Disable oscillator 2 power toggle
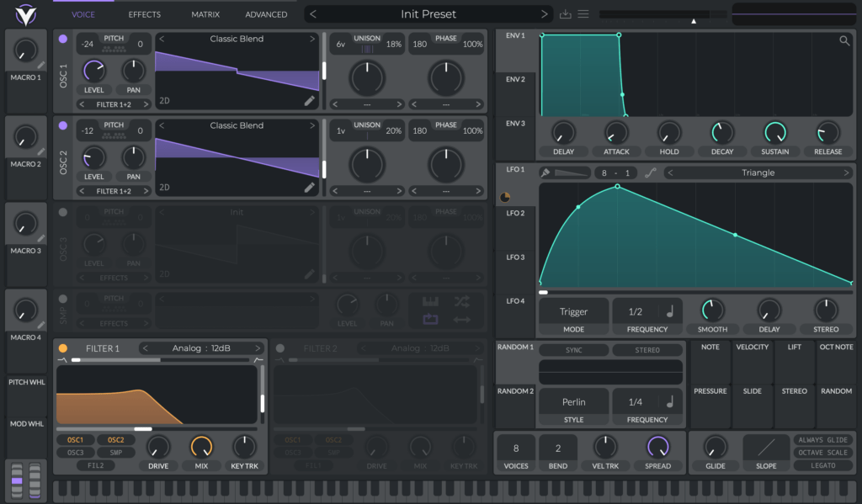 pos(62,125)
